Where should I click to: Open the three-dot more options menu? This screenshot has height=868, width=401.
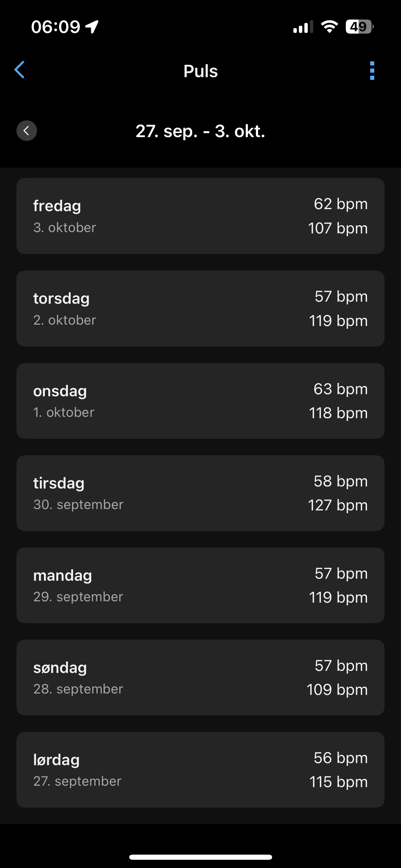pos(372,71)
